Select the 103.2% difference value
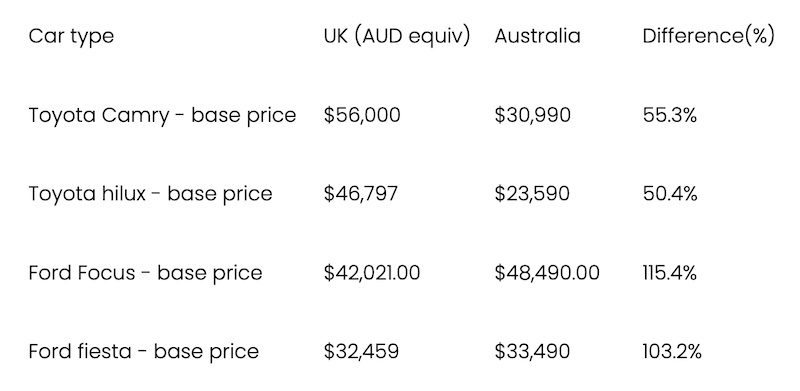Viewport: 800px width, 391px height. (672, 351)
